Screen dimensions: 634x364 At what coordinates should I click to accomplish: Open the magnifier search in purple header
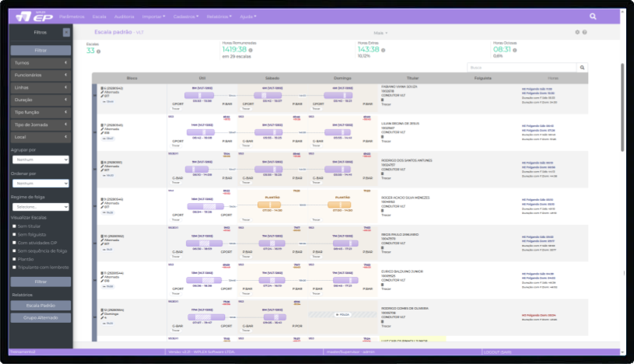pyautogui.click(x=593, y=16)
